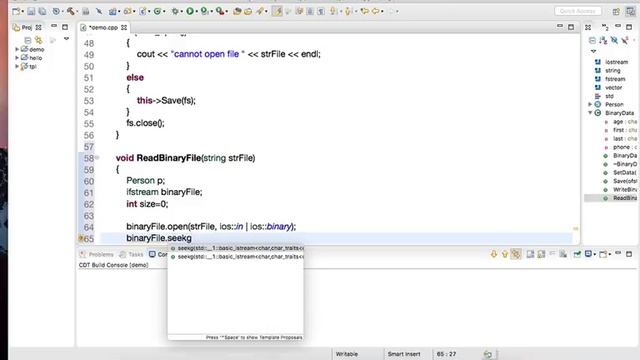Toggle Mark Occurrences highlighter icon

pos(277,11)
